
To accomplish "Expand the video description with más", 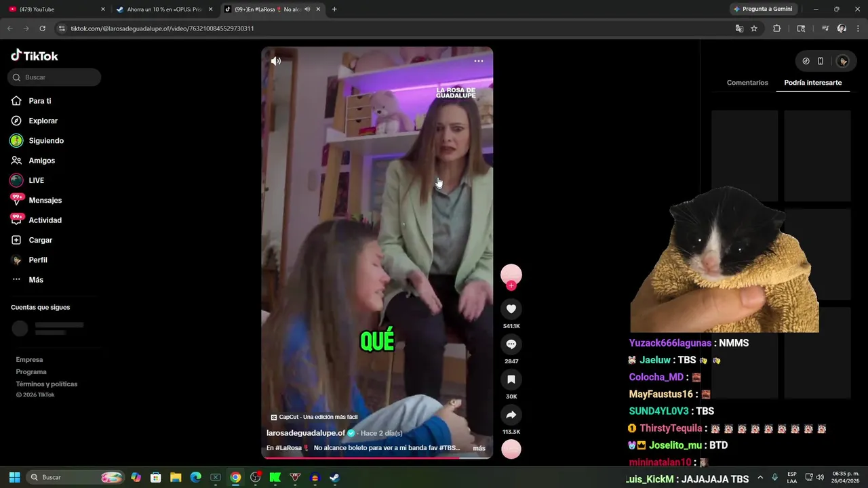I will click(479, 448).
